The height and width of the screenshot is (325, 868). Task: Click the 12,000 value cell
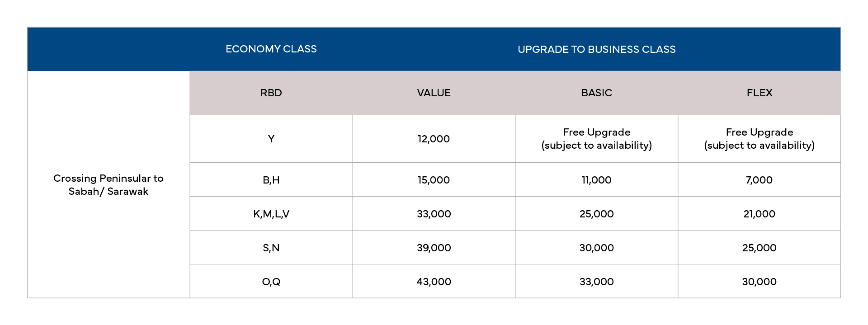(434, 139)
